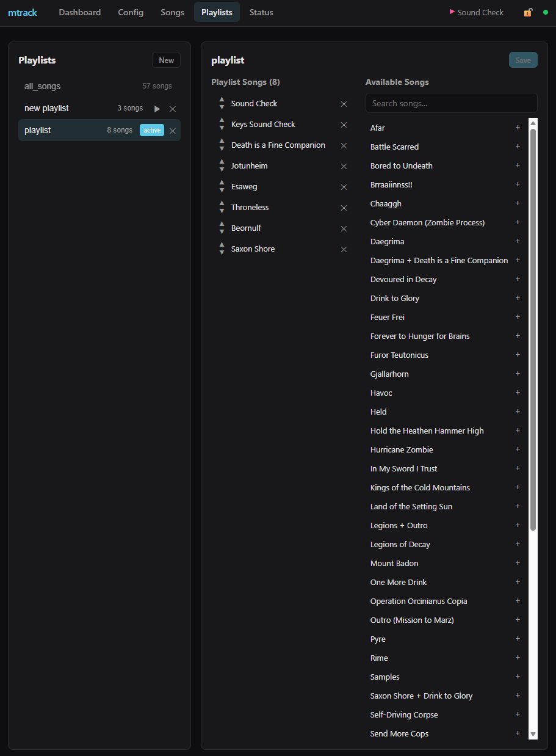556x756 pixels.
Task: Click the green status indicator dot
Action: pyautogui.click(x=544, y=12)
